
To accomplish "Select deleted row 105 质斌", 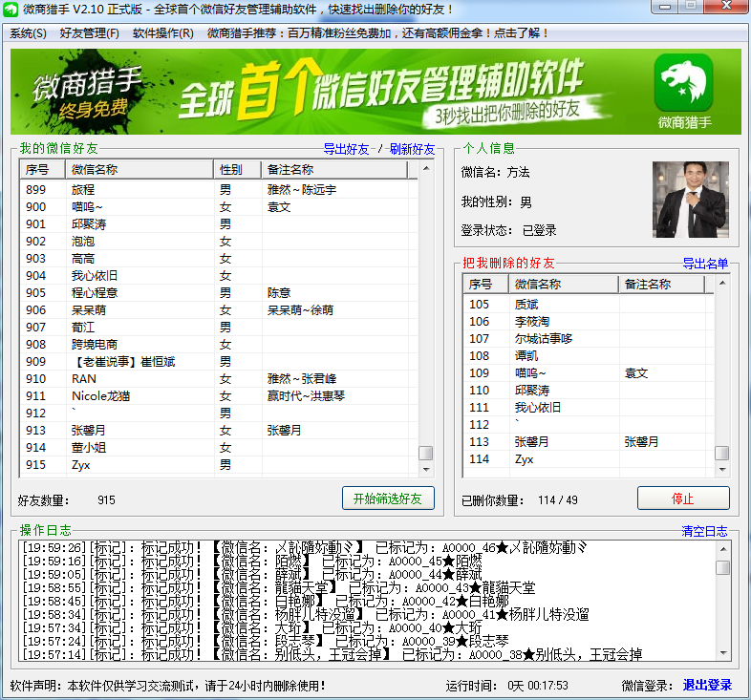I will pos(589,305).
